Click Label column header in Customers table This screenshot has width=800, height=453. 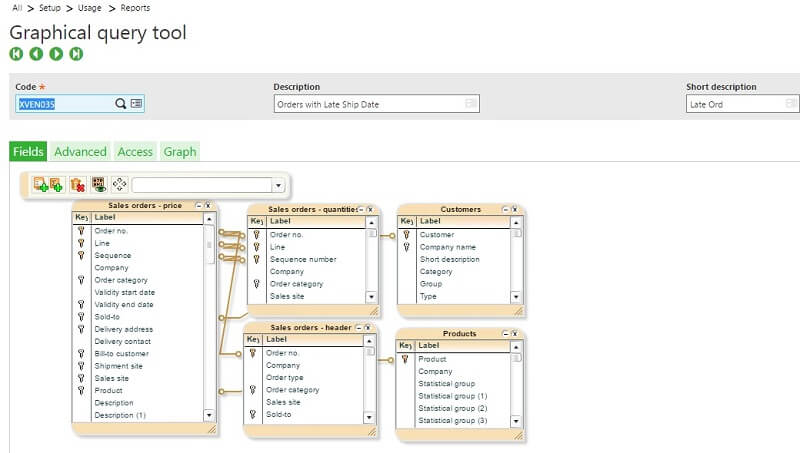pos(430,221)
